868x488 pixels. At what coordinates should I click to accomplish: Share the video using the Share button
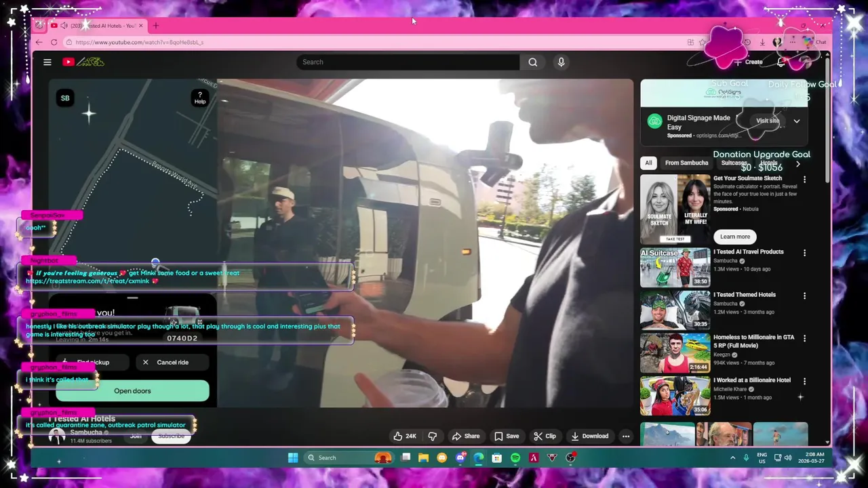click(x=466, y=436)
